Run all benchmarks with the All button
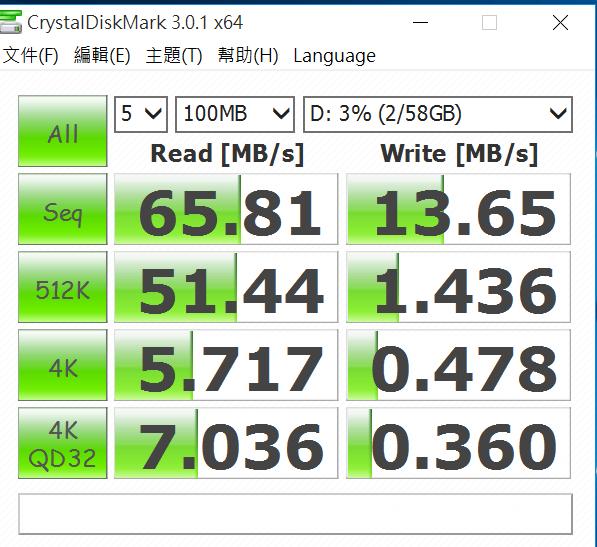Viewport: 597px width, 547px height. click(x=63, y=131)
